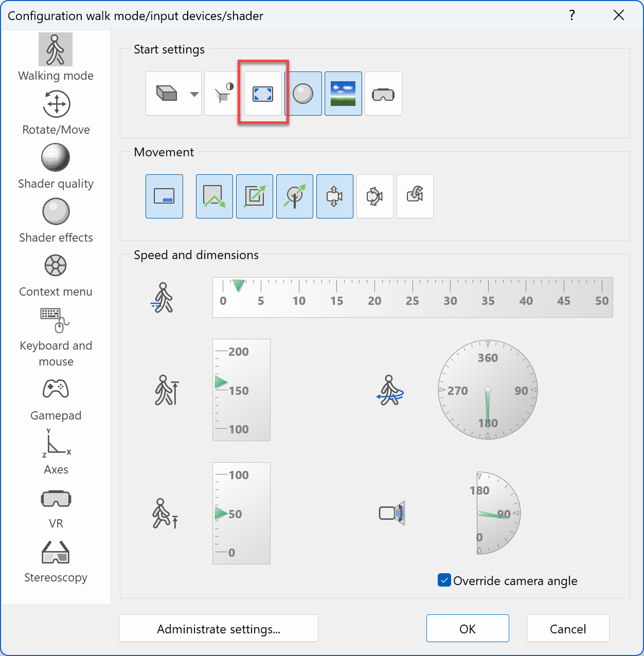Viewport: 644px width, 656px height.
Task: Click the camera rotate movement icon
Action: click(x=374, y=196)
